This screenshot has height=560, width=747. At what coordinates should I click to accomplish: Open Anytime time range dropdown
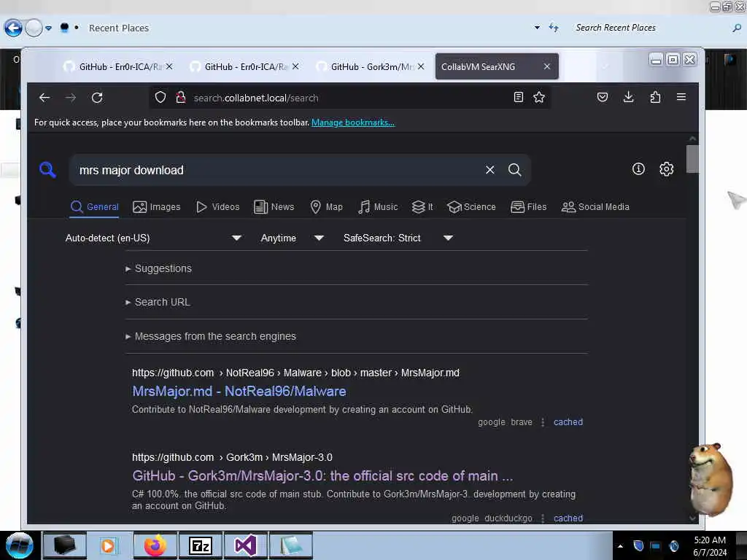click(292, 238)
